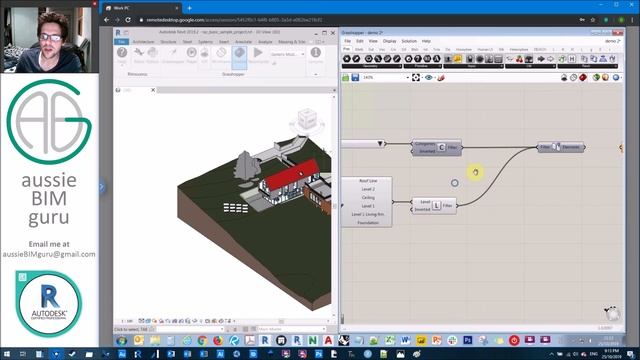Click the Zoom Extents icon in Grasshopper

coord(416,78)
